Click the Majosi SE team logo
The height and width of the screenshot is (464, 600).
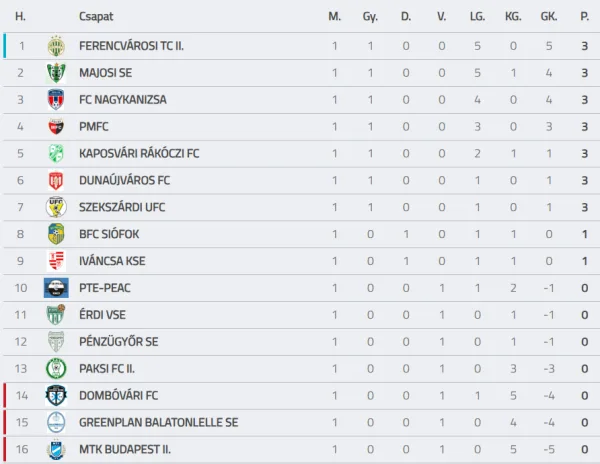tap(56, 73)
